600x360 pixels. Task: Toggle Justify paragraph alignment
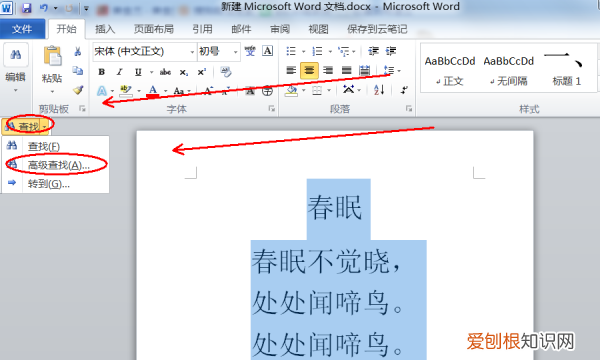(x=346, y=70)
